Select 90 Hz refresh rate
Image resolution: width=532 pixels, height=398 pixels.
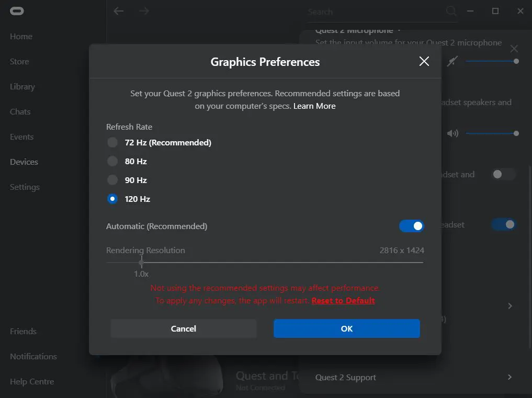[x=112, y=180]
